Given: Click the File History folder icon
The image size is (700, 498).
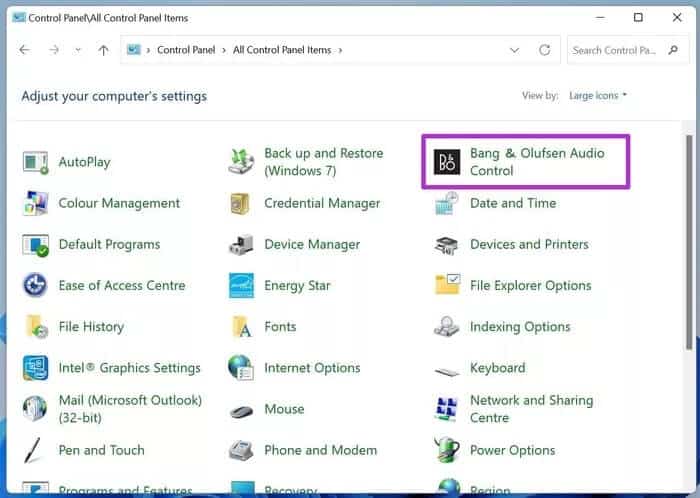Looking at the screenshot, I should tap(37, 327).
